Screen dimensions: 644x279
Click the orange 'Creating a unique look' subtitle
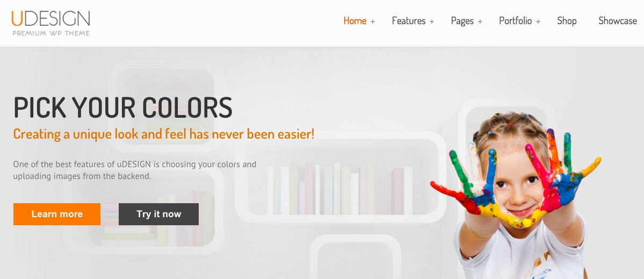(x=163, y=134)
